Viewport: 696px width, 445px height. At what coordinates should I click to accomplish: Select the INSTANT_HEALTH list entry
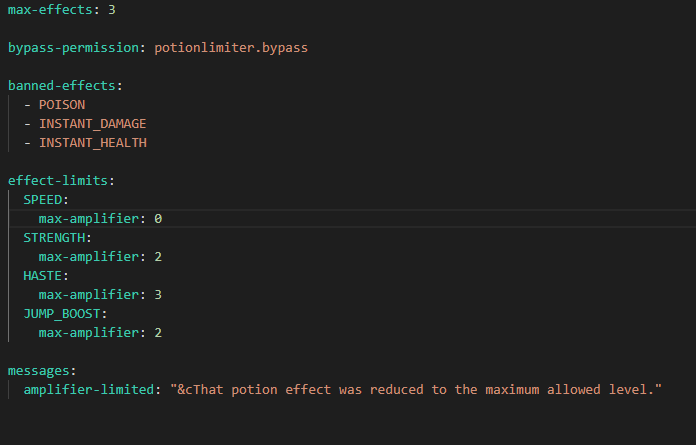click(x=93, y=143)
